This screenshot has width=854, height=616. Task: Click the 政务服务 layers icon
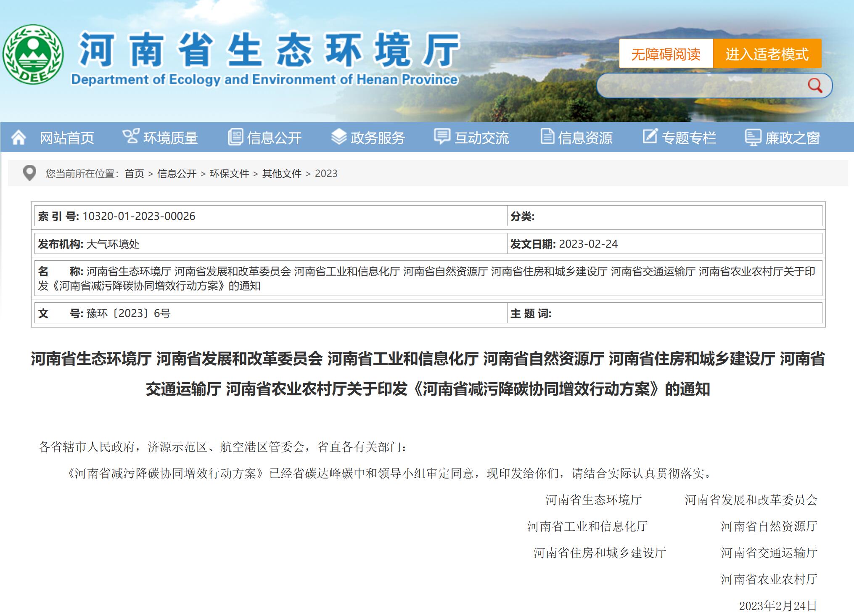point(339,137)
